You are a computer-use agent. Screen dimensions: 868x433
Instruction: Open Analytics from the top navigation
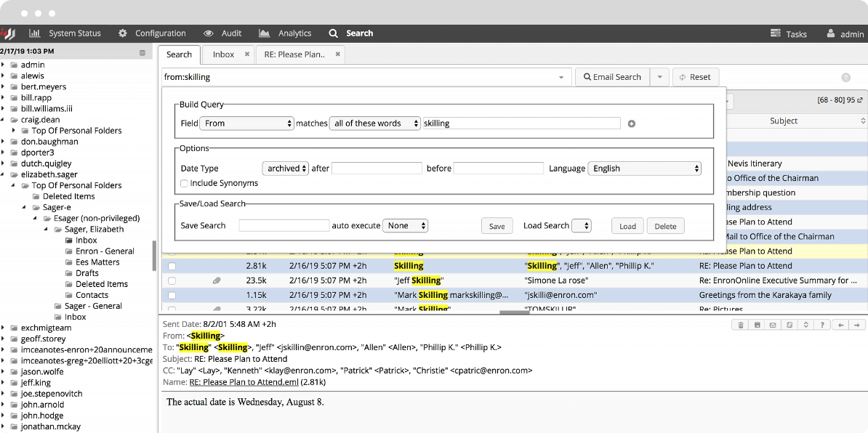[285, 33]
